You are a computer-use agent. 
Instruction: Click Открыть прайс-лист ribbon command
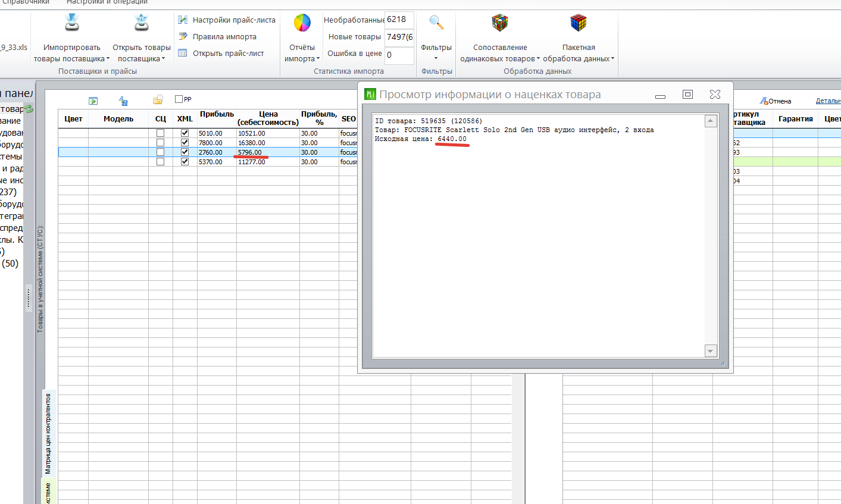tap(221, 53)
